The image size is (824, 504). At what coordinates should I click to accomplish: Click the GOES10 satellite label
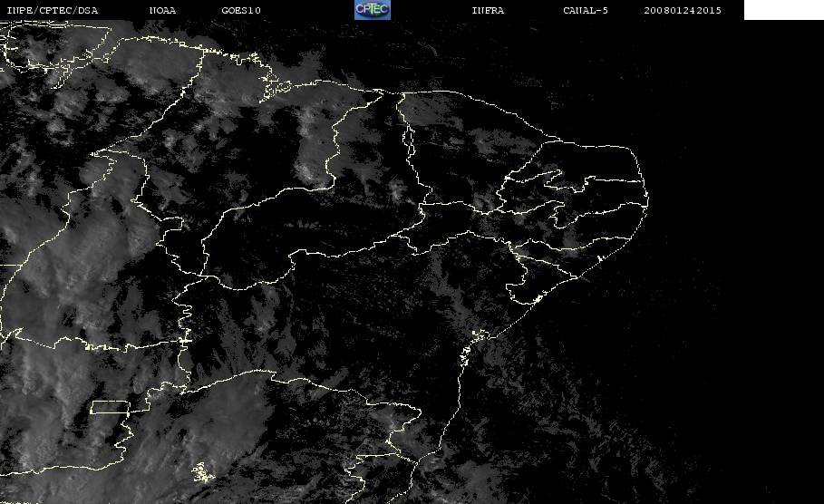241,11
